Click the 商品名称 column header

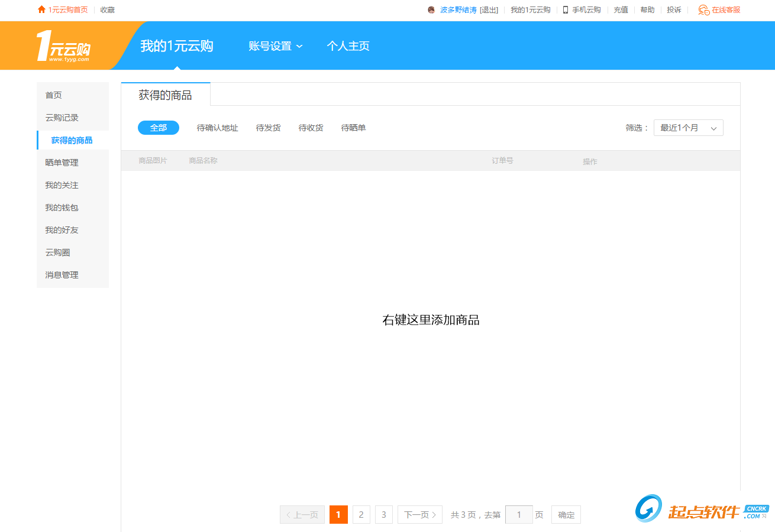pyautogui.click(x=204, y=161)
